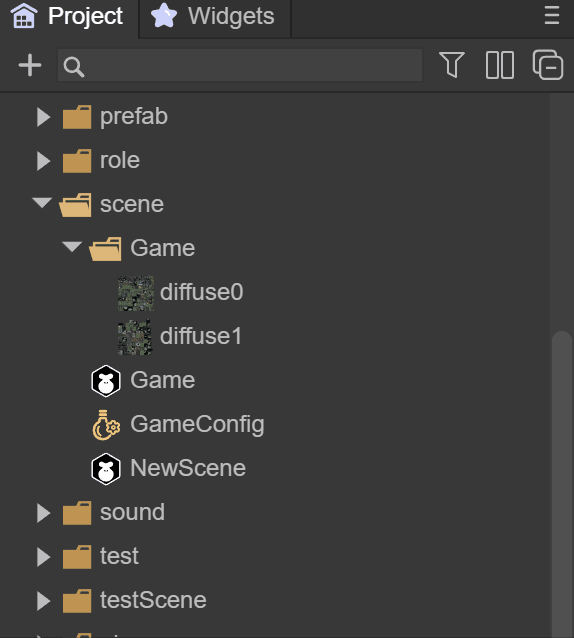Expand the testScene folder arrow

[x=43, y=601]
